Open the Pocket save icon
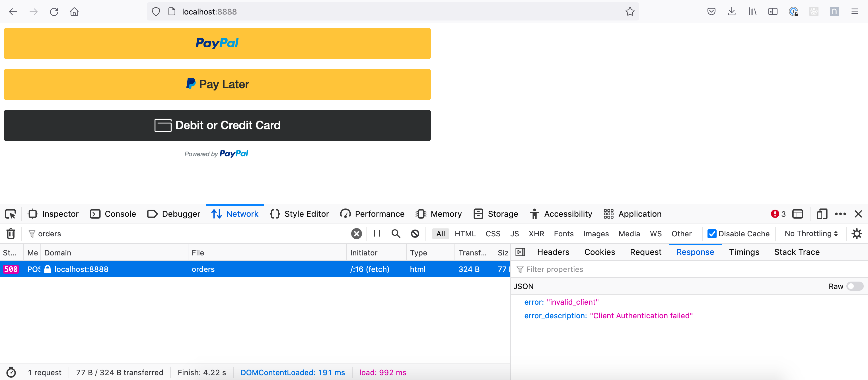868x380 pixels. tap(711, 12)
